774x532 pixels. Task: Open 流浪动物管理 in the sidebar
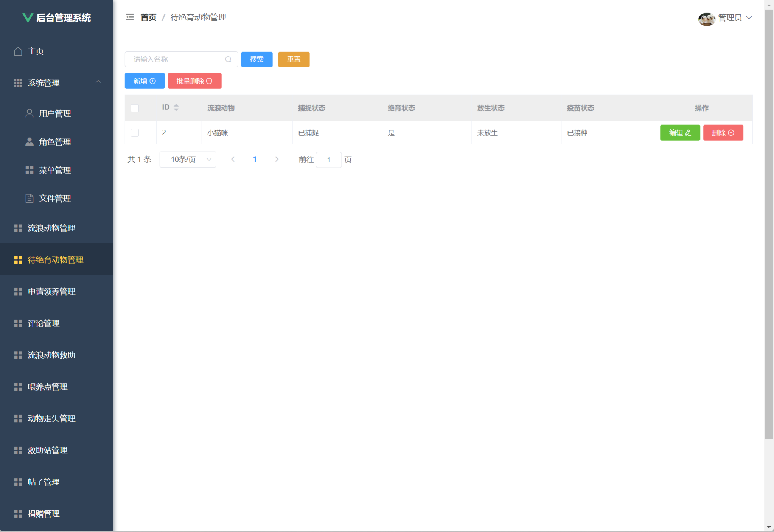click(51, 228)
